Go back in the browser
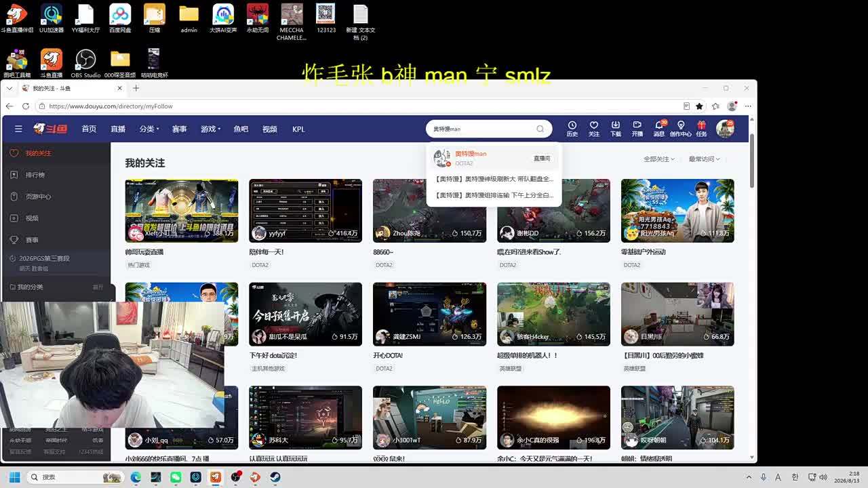Screen dimensions: 868x488 click(9, 106)
